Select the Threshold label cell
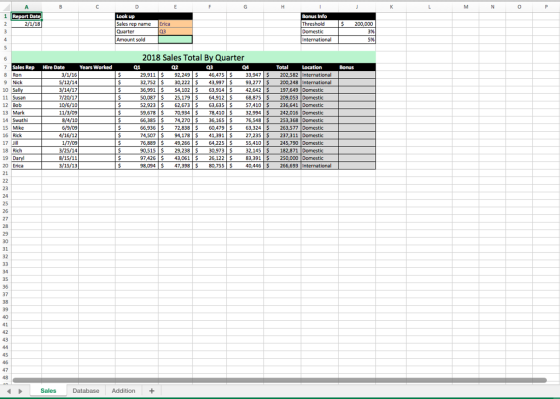The height and width of the screenshot is (399, 560). point(320,24)
